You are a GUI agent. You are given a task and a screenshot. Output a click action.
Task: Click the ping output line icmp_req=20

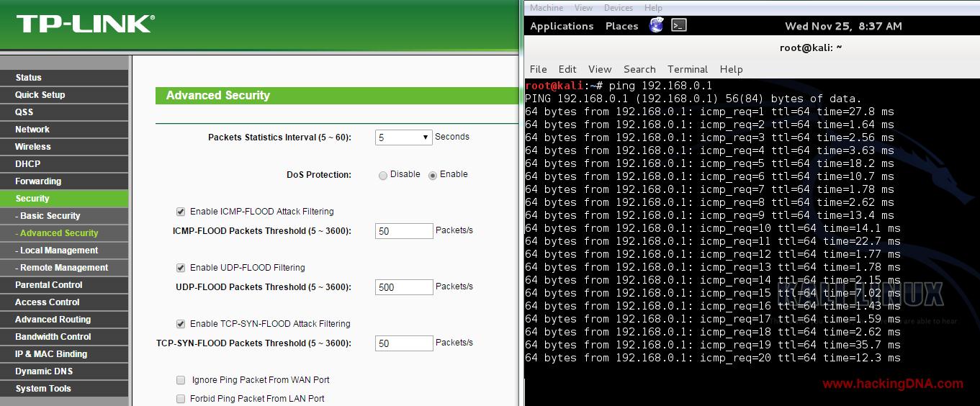(713, 358)
